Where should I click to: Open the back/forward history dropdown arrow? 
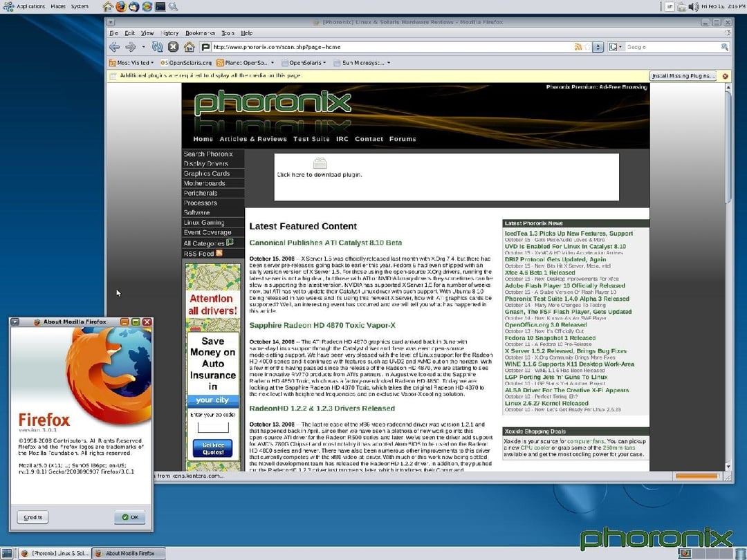(x=143, y=47)
